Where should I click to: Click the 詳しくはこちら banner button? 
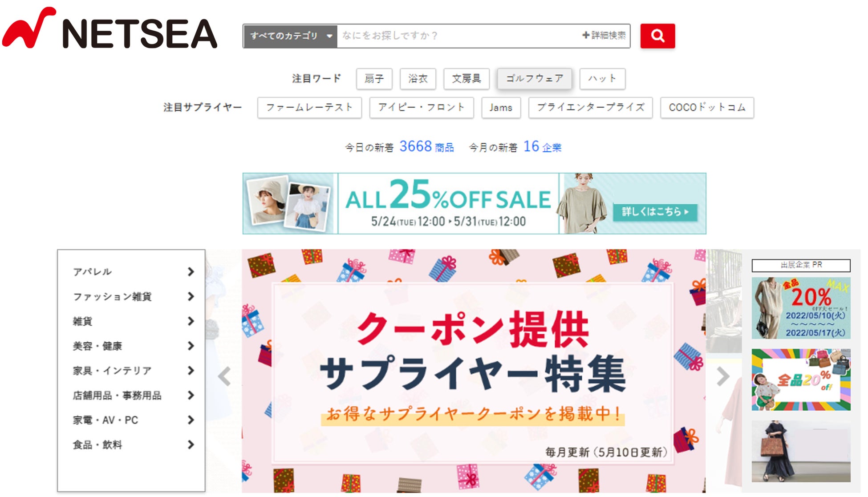(655, 212)
